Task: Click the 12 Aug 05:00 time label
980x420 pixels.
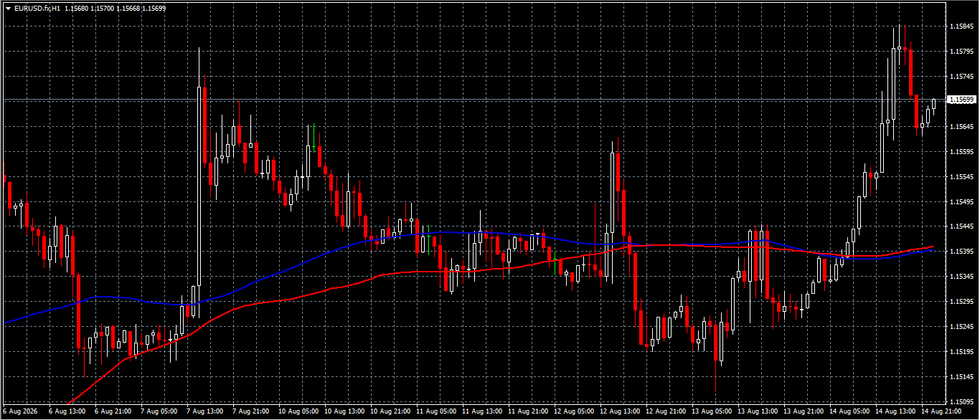Action: click(x=573, y=412)
